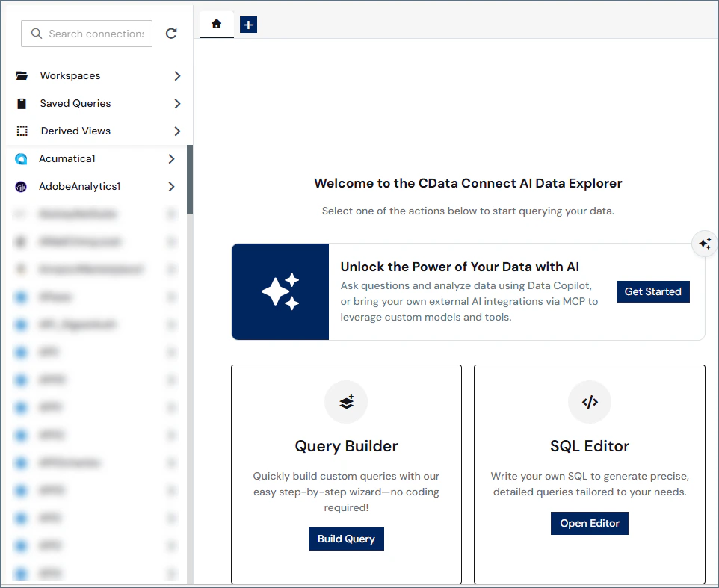The image size is (719, 588).
Task: Click the refresh connections icon
Action: pyautogui.click(x=171, y=34)
